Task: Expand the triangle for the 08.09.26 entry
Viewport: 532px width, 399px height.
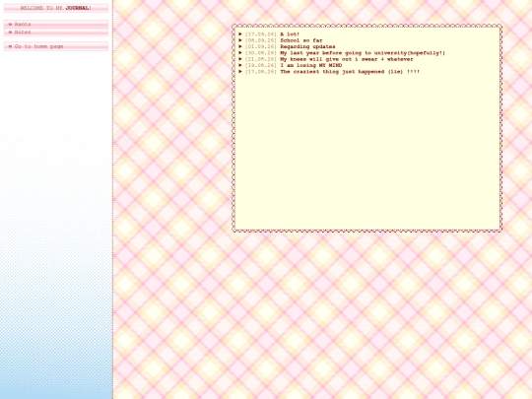Action: click(x=240, y=40)
